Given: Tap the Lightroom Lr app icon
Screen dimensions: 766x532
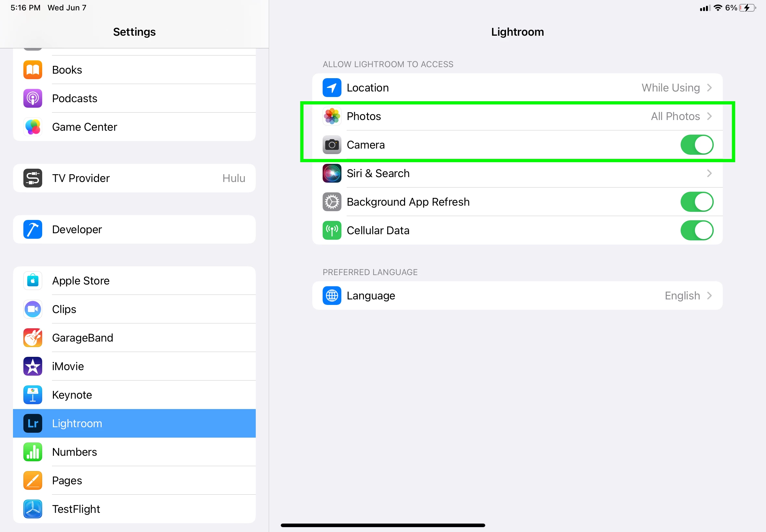Looking at the screenshot, I should [x=33, y=423].
